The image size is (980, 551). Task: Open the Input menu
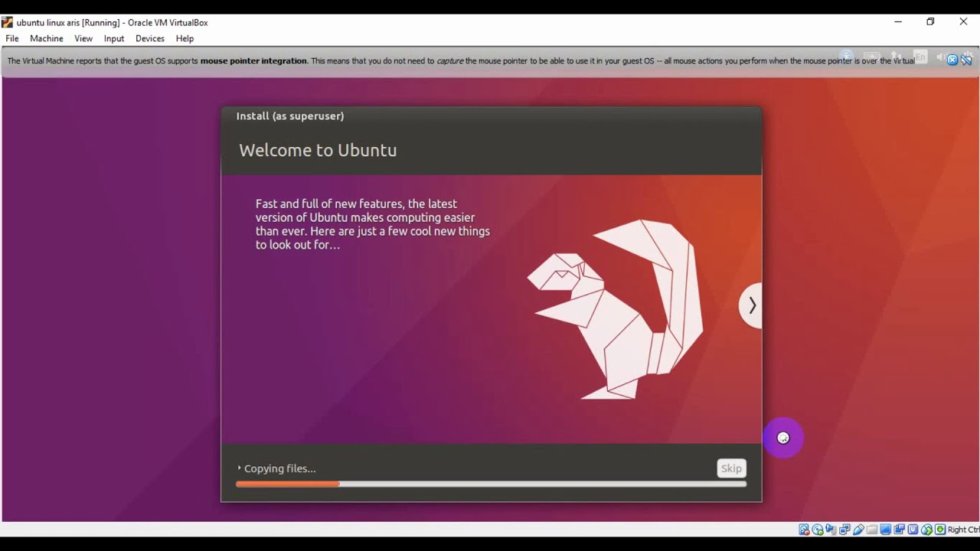(x=114, y=38)
